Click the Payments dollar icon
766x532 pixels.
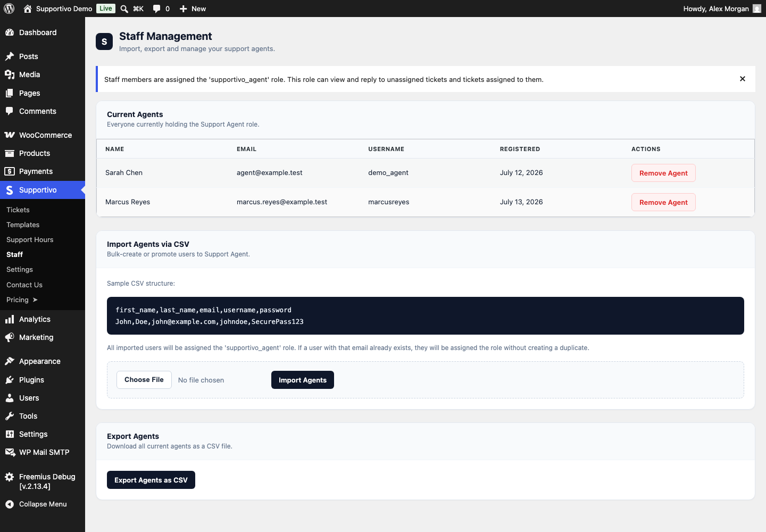(10, 171)
